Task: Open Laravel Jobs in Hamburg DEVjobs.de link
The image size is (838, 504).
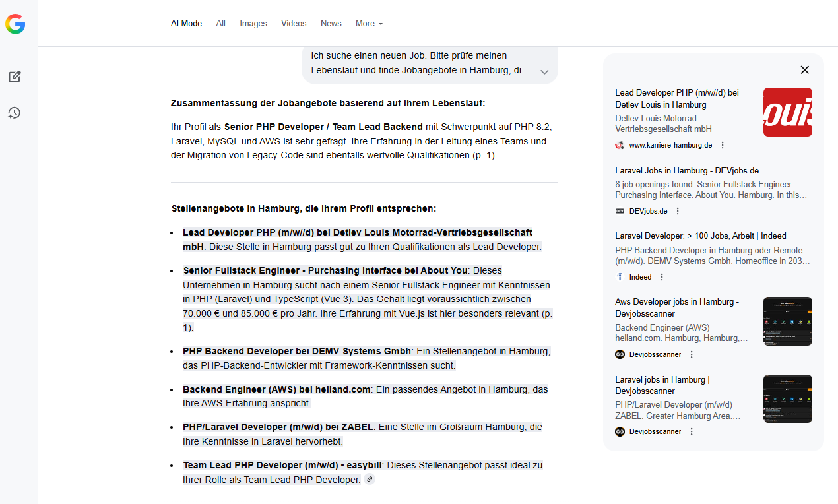Action: coord(687,170)
